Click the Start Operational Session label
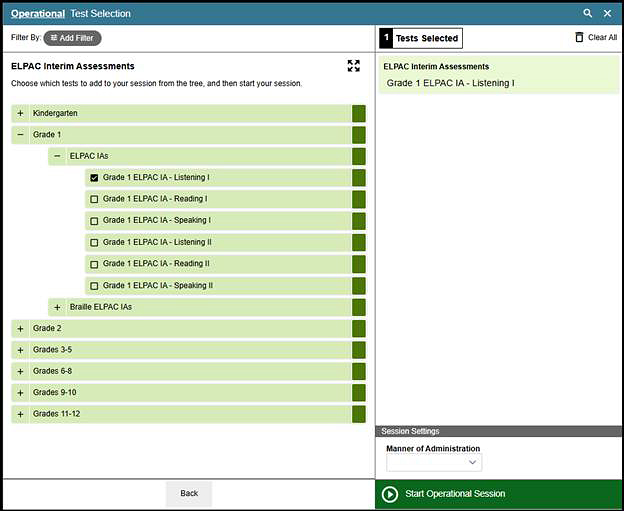 pos(455,494)
